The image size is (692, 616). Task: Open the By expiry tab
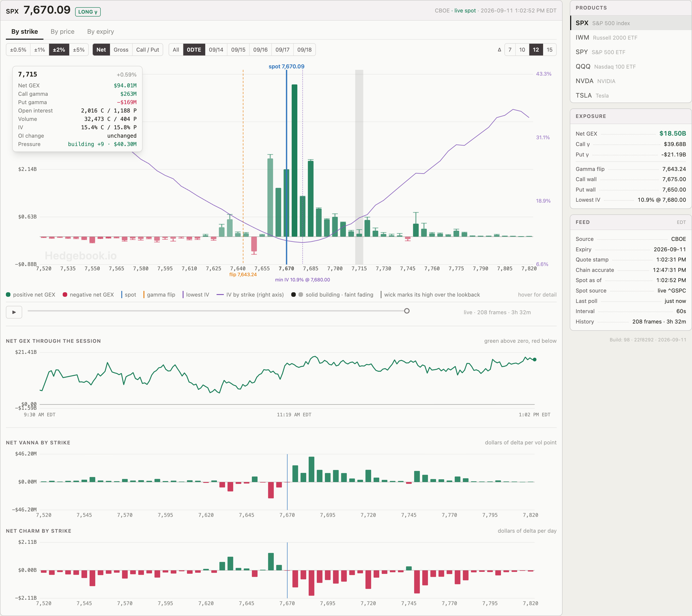click(100, 31)
